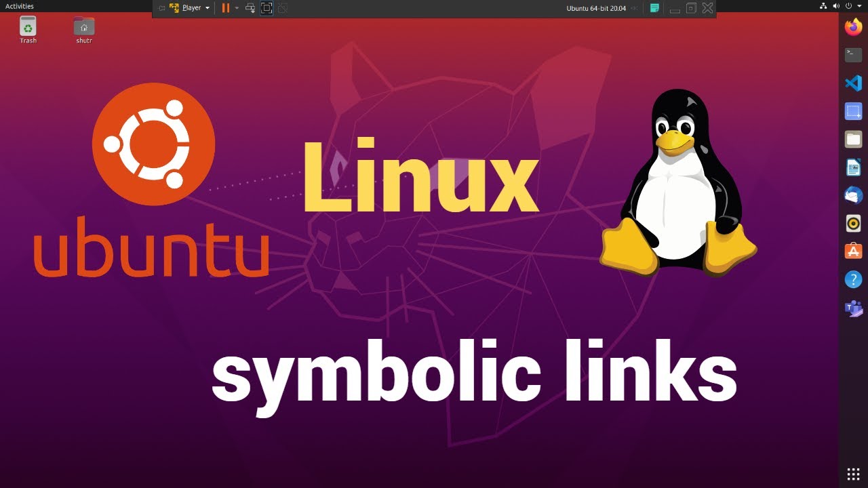Open the volume icon in top bar
This screenshot has height=488, width=868.
[x=836, y=6]
